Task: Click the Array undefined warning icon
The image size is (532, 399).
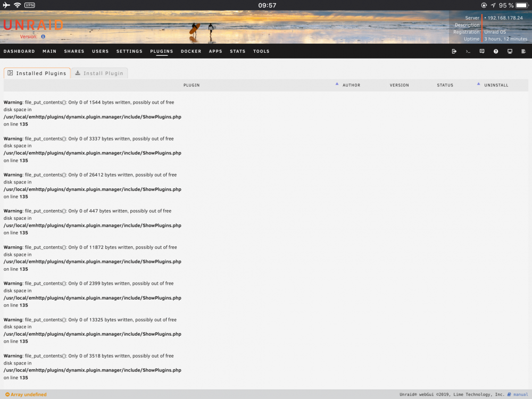Action: coord(7,394)
